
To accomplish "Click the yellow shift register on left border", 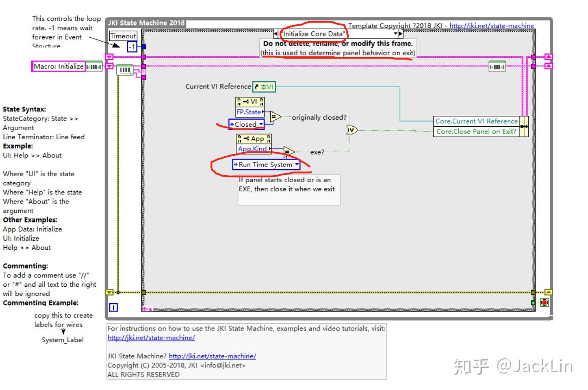I will pyautogui.click(x=109, y=292).
